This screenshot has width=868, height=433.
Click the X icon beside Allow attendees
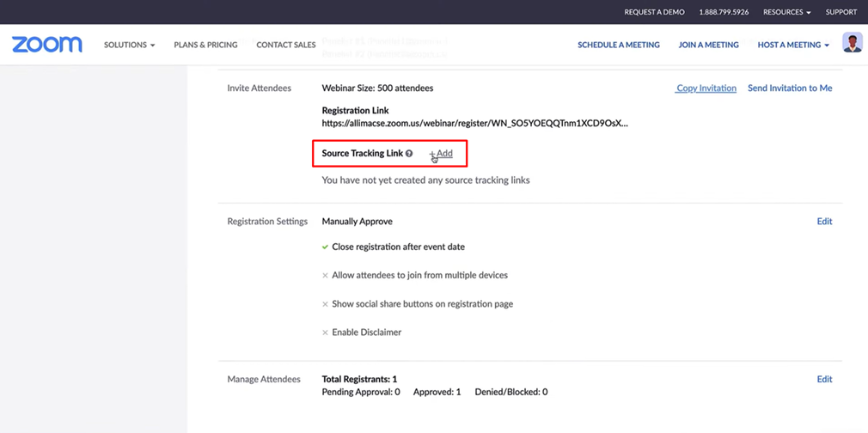tap(325, 276)
